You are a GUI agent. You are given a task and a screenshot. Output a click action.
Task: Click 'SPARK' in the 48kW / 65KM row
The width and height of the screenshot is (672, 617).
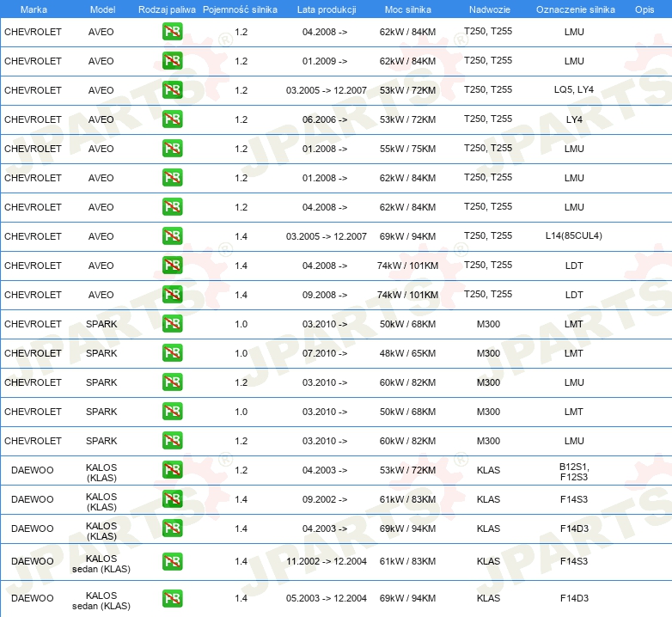(101, 353)
